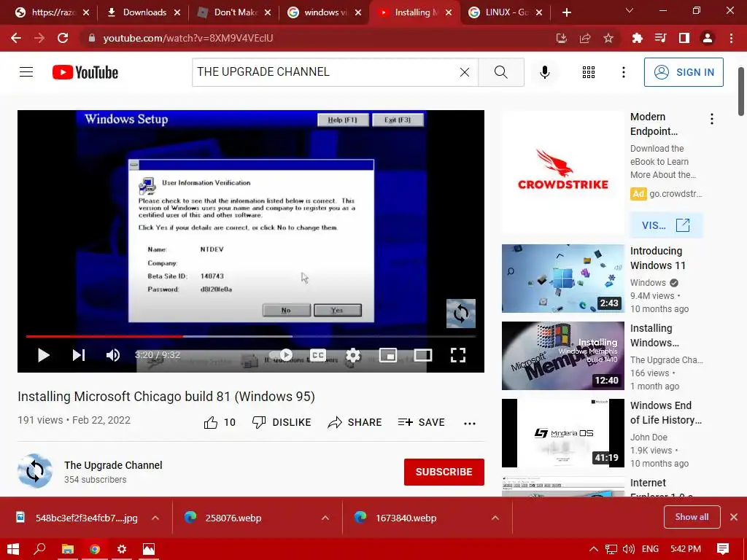This screenshot has width=747, height=560.
Task: Open a new browser tab
Action: (x=566, y=12)
